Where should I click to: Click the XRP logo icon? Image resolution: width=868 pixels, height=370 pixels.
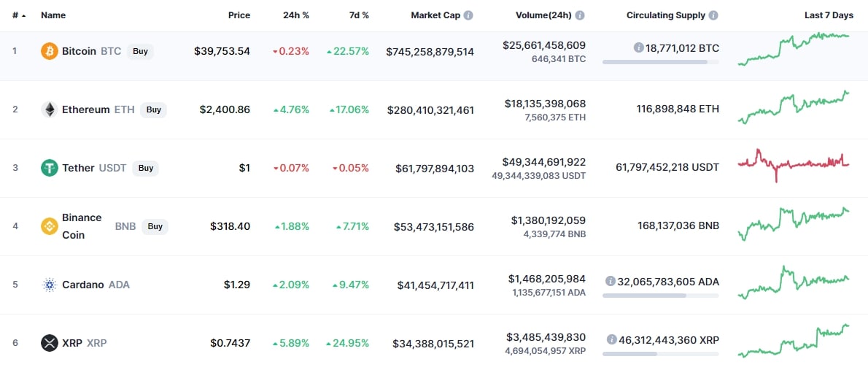pos(50,344)
